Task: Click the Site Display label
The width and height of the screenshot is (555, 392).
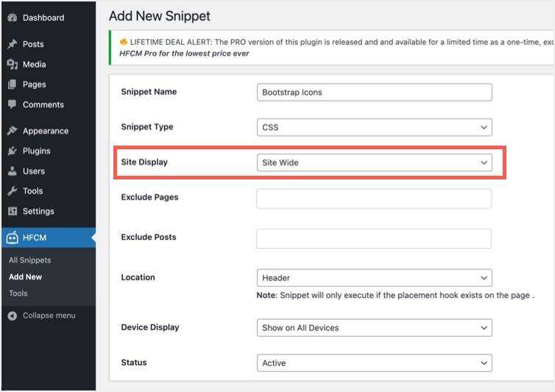Action: 144,162
